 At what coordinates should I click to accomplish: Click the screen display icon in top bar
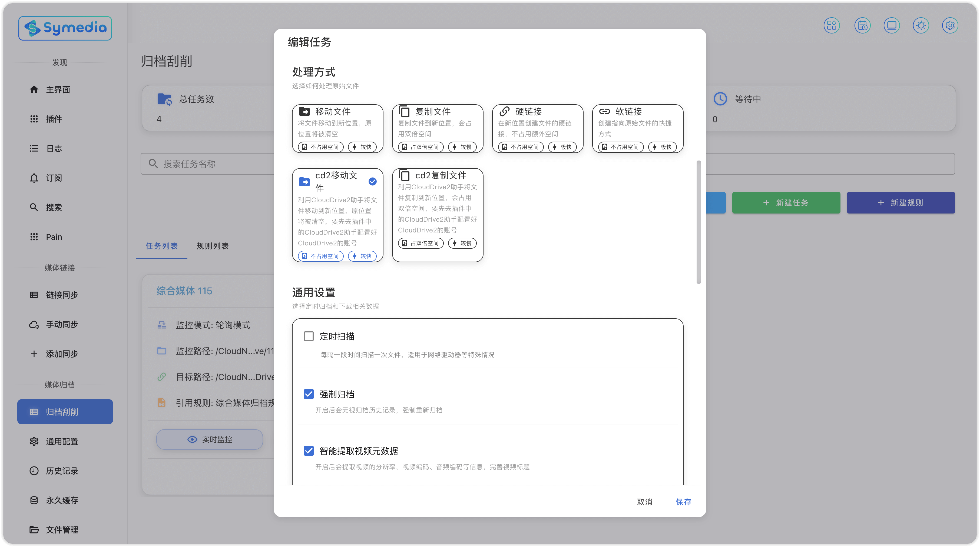pos(891,25)
